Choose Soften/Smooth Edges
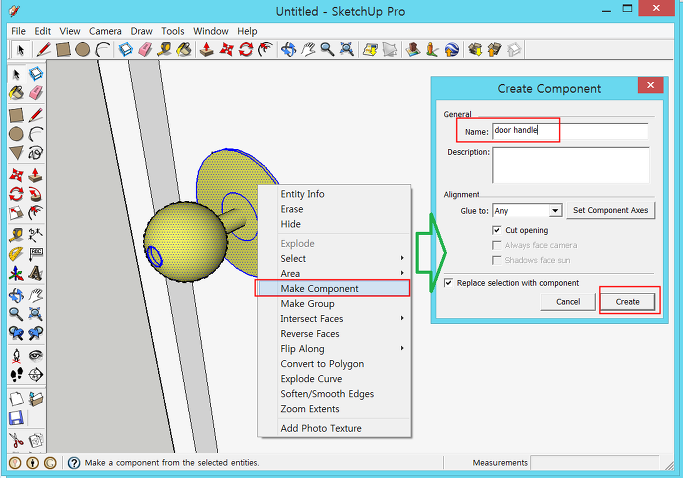 click(x=334, y=394)
